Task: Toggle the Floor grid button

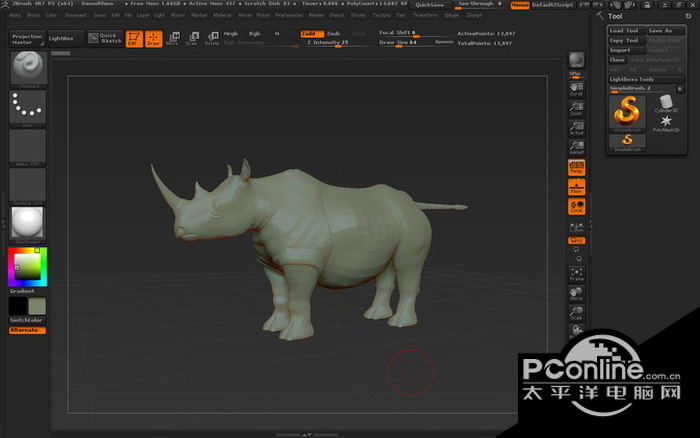Action: [576, 187]
